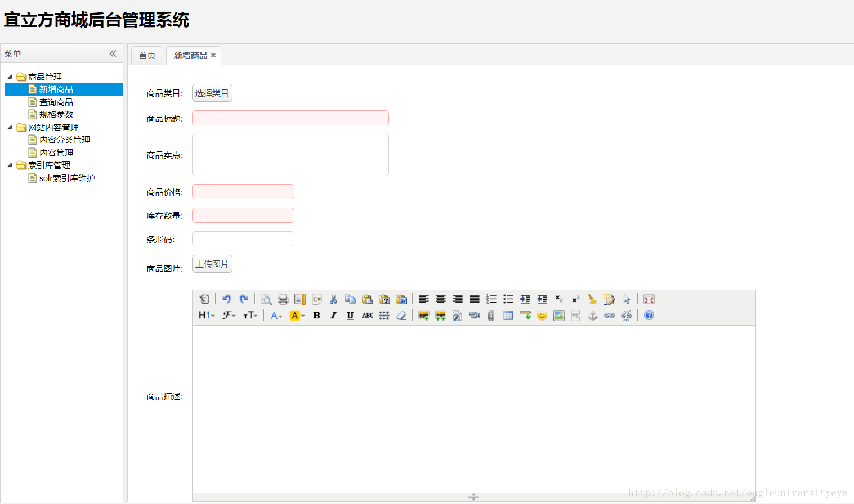This screenshot has height=504, width=854.
Task: Insert code block icon
Action: click(316, 299)
